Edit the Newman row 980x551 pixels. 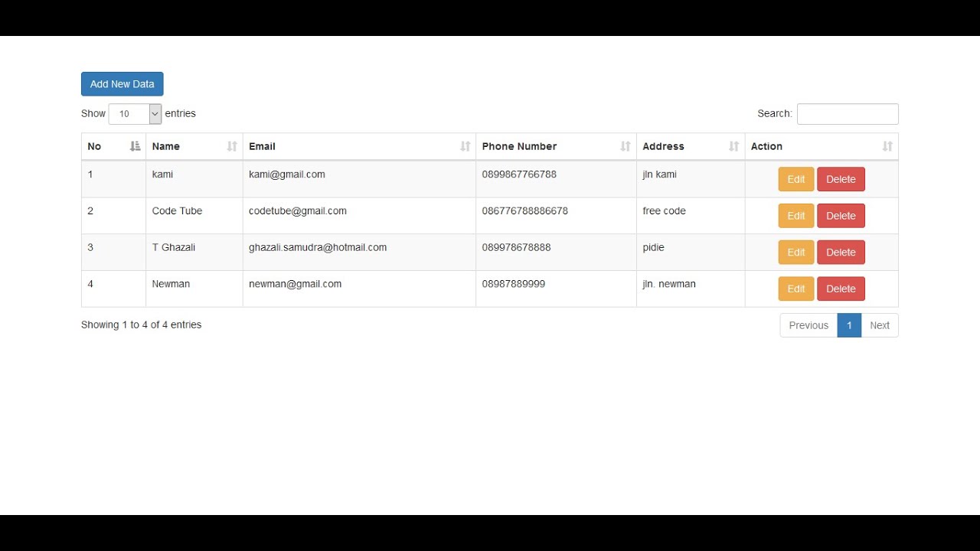(796, 289)
